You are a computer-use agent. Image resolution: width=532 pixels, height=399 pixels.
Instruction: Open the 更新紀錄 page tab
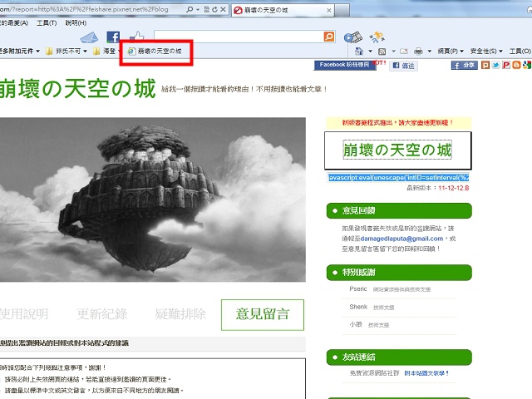[x=102, y=314]
